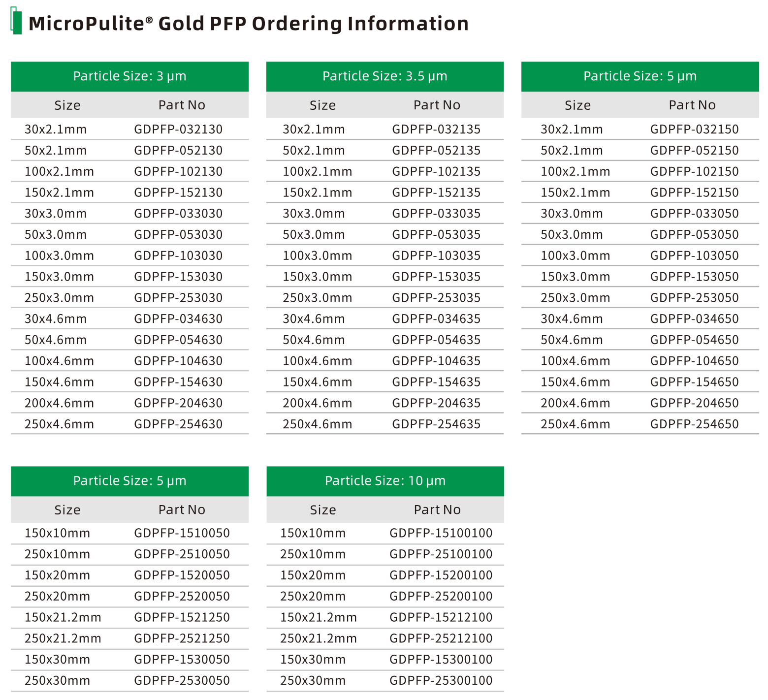
Task: Click part number GDPFP-254635
Action: [x=436, y=424]
